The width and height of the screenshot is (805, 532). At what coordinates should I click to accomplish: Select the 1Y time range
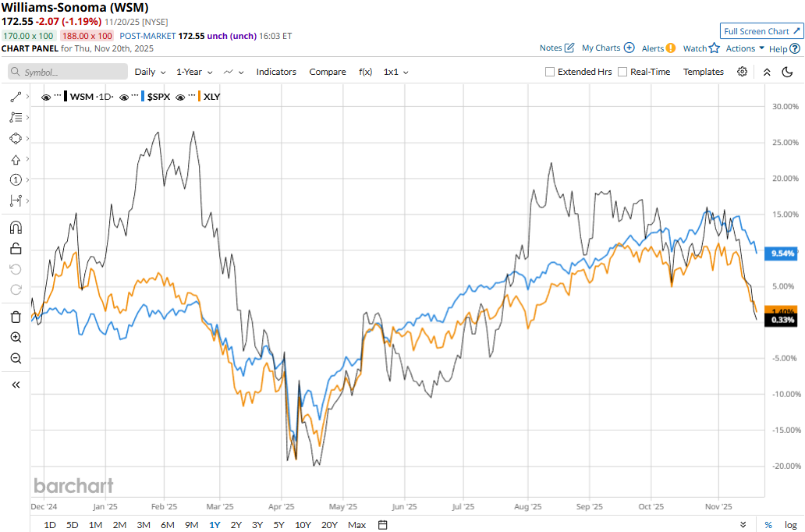click(215, 525)
